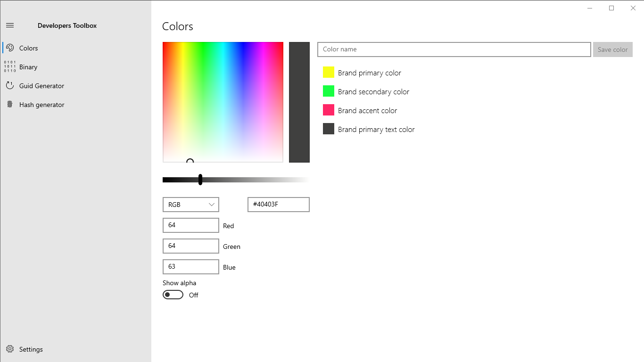Click the 'Brand accent color' text
This screenshot has width=644, height=362.
[x=368, y=111]
